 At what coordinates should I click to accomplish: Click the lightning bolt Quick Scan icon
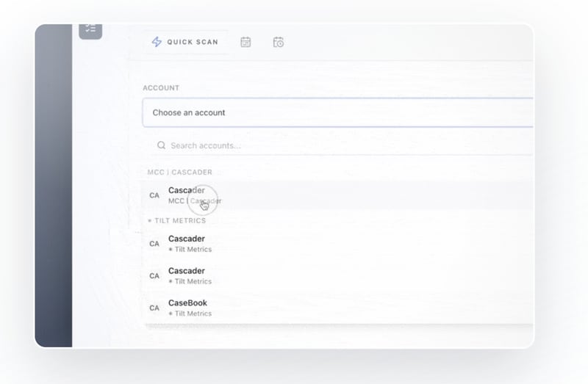pos(157,42)
